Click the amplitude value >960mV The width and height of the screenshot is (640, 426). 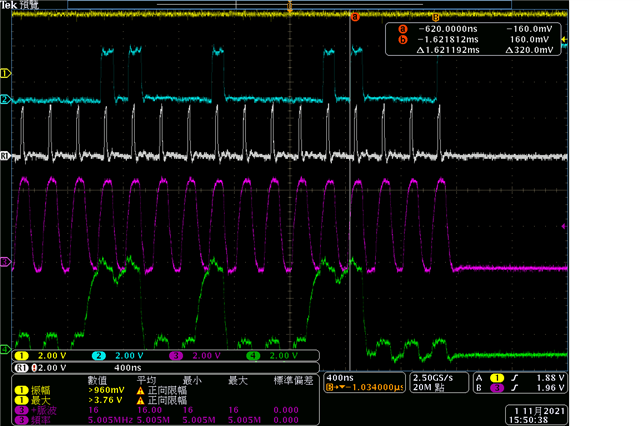[x=106, y=390]
